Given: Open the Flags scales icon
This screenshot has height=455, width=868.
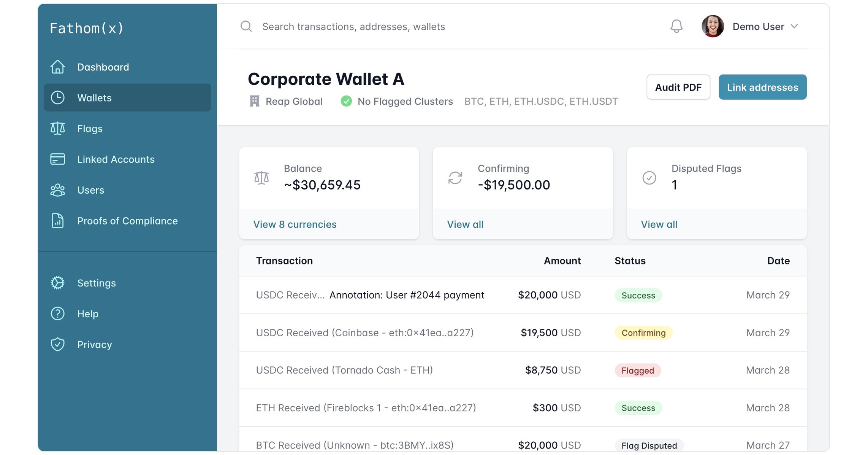Looking at the screenshot, I should (x=57, y=129).
